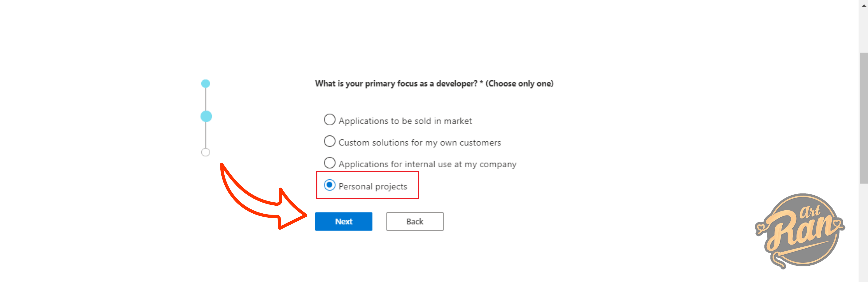Select the Applications to be sold in market radio circle
Image resolution: width=868 pixels, height=282 pixels.
329,120
